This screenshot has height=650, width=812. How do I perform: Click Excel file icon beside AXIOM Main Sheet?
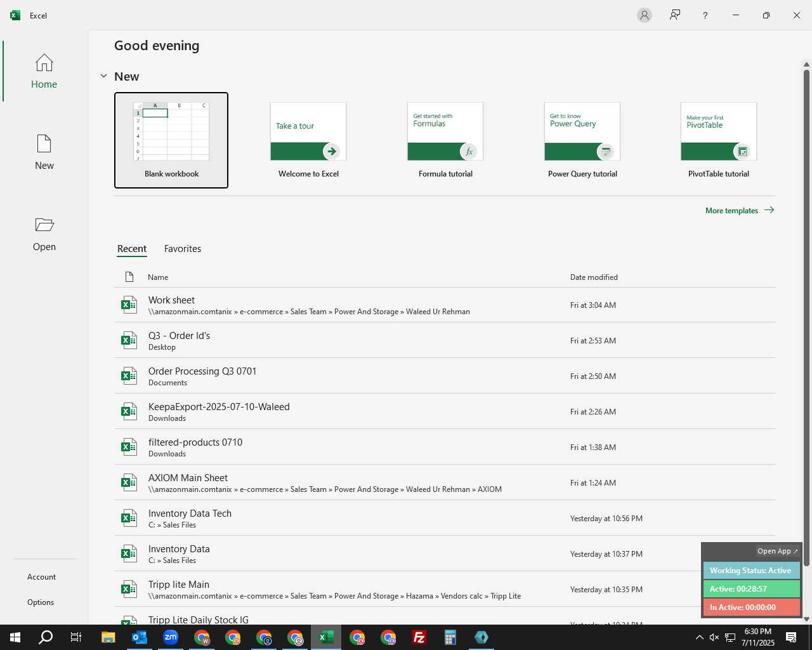click(129, 482)
